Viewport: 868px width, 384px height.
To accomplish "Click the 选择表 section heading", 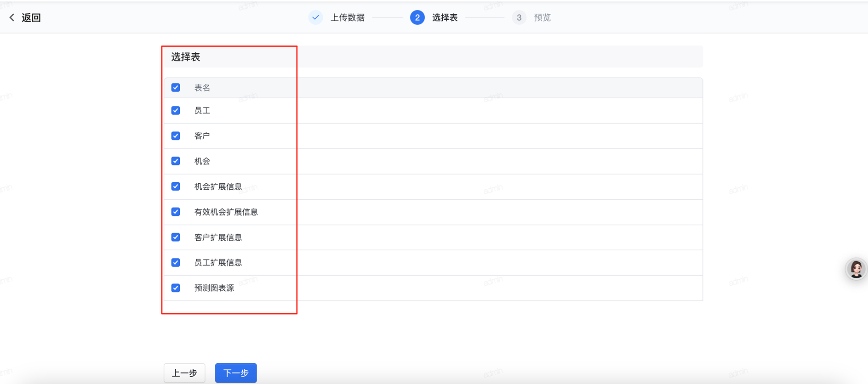I will [186, 57].
